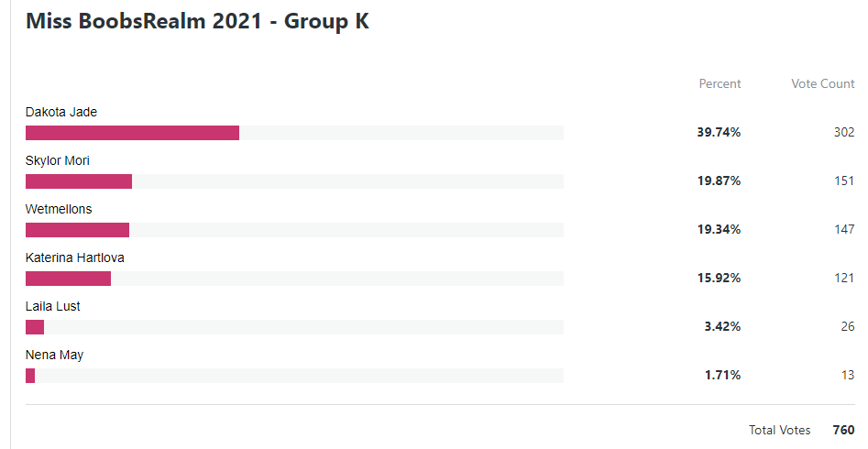Image resolution: width=868 pixels, height=449 pixels.
Task: Click the Vote Count column header
Action: 822,83
